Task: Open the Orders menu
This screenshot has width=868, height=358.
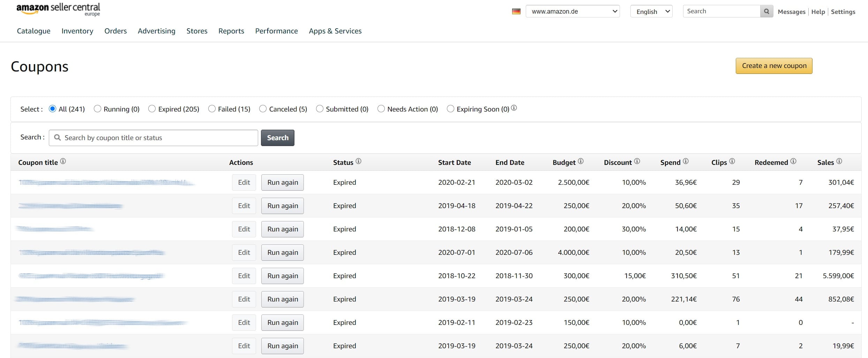Action: pos(115,31)
